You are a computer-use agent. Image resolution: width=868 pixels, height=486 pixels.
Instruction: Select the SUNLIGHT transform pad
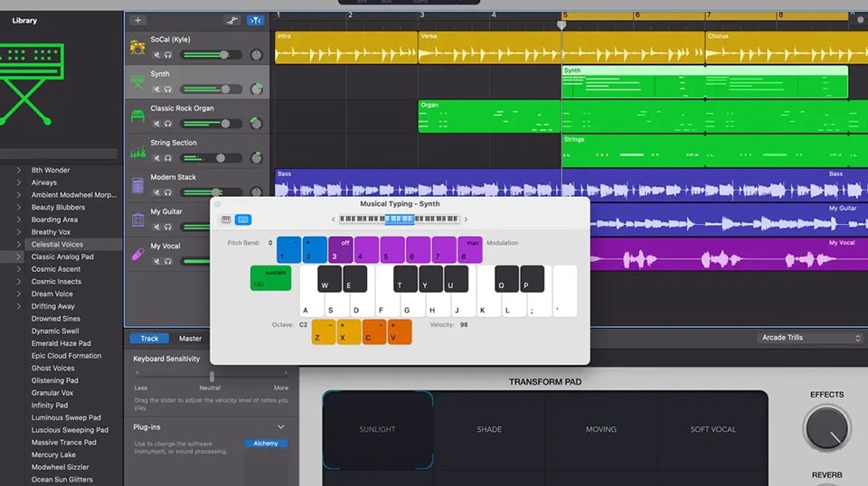pos(378,430)
